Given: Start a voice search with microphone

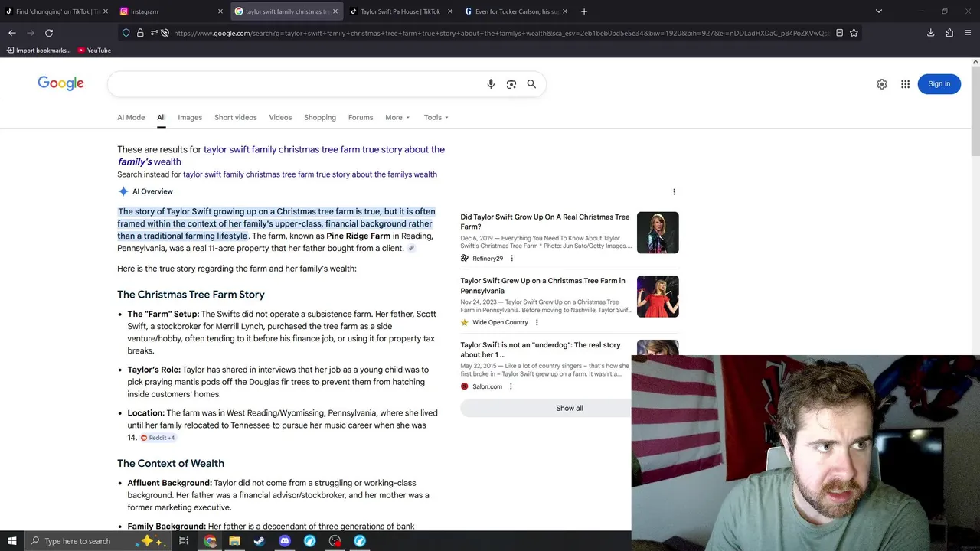Looking at the screenshot, I should 491,84.
